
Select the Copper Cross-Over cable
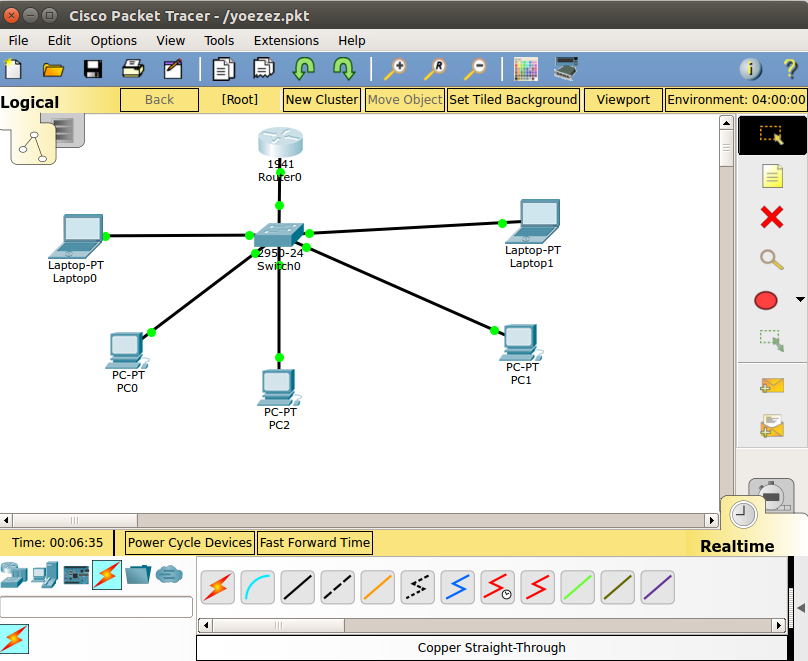click(x=337, y=587)
